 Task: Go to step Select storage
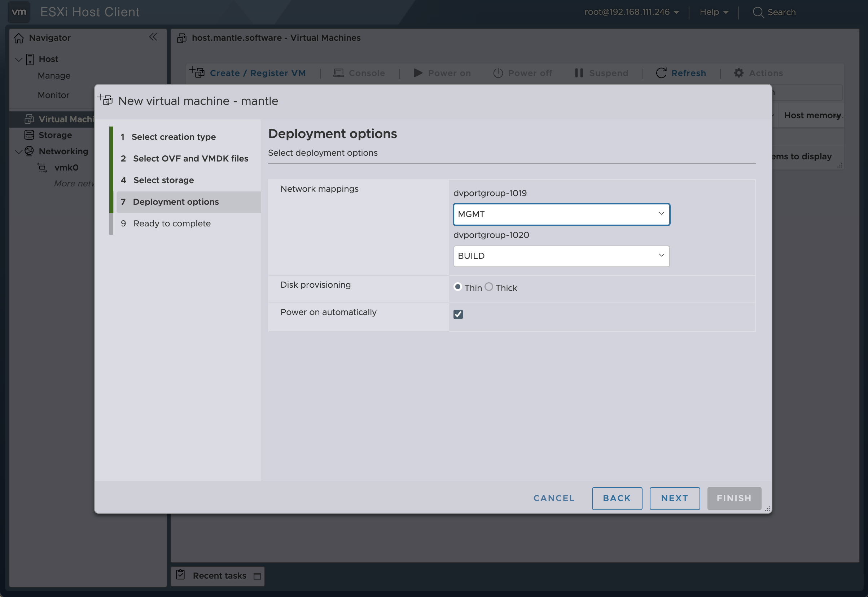tap(163, 180)
